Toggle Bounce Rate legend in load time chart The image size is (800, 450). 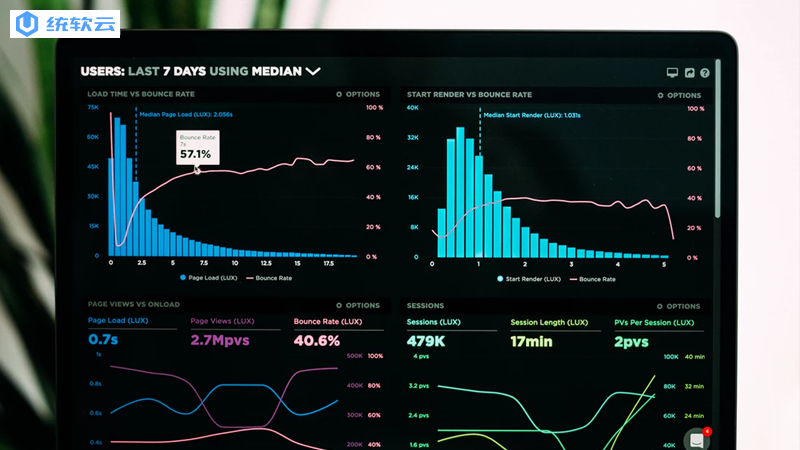tap(269, 279)
